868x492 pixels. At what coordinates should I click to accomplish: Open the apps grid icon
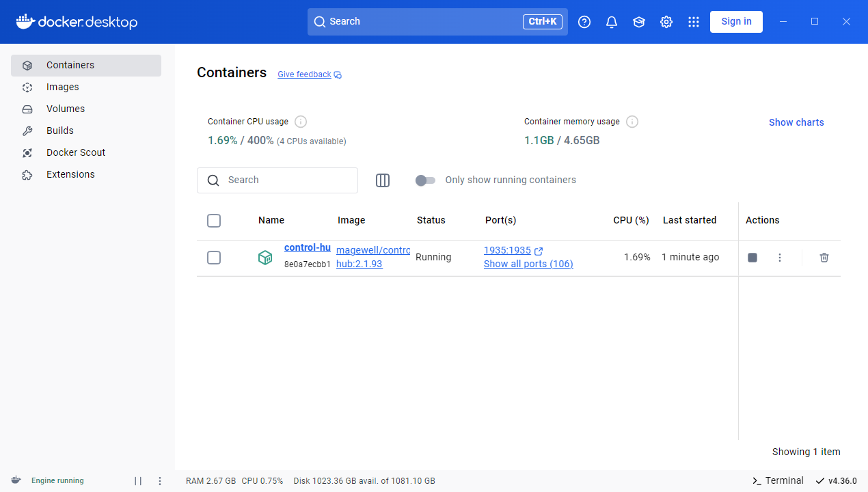pyautogui.click(x=694, y=22)
